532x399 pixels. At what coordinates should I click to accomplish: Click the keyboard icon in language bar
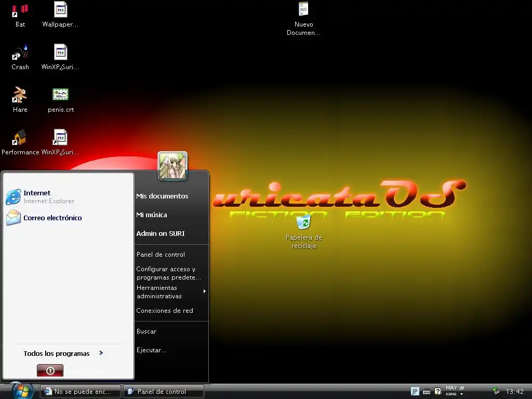click(427, 392)
